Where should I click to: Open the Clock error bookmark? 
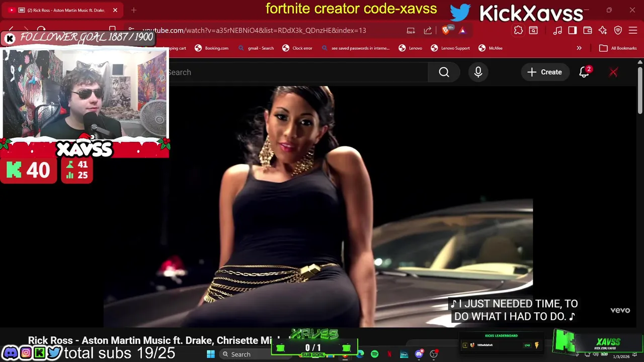tap(297, 48)
